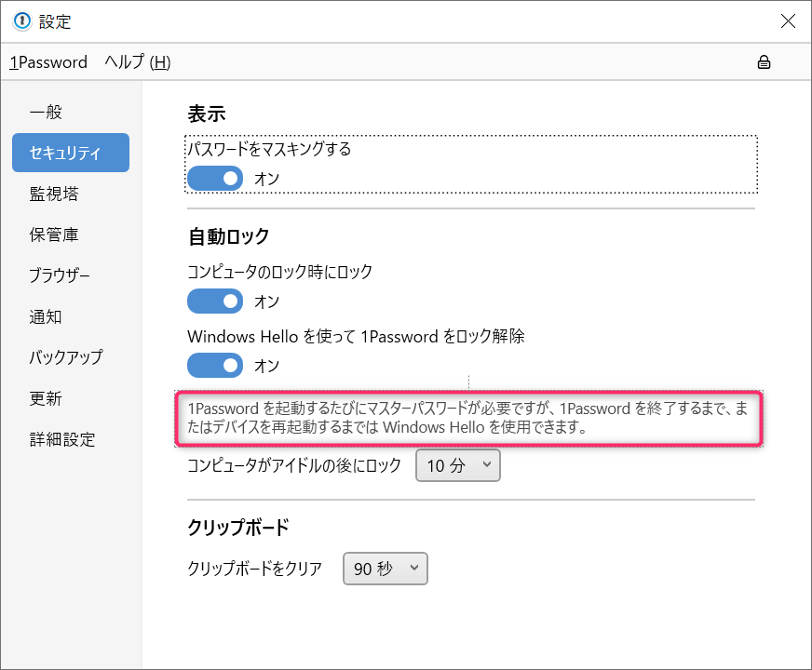Close the 設定 window

pyautogui.click(x=788, y=21)
